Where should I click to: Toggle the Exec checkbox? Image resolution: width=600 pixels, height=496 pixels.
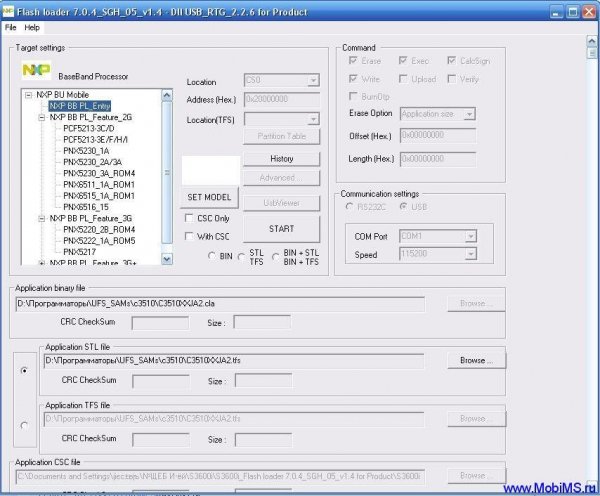pyautogui.click(x=403, y=60)
